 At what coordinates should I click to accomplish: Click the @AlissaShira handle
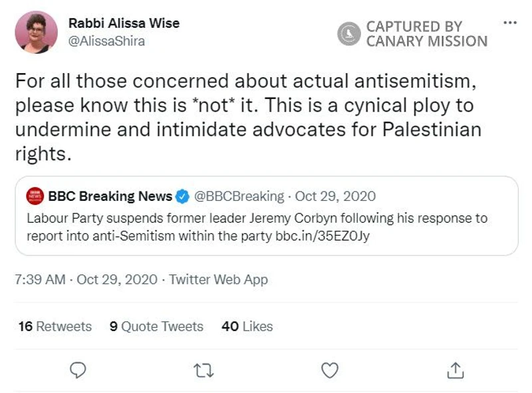106,41
